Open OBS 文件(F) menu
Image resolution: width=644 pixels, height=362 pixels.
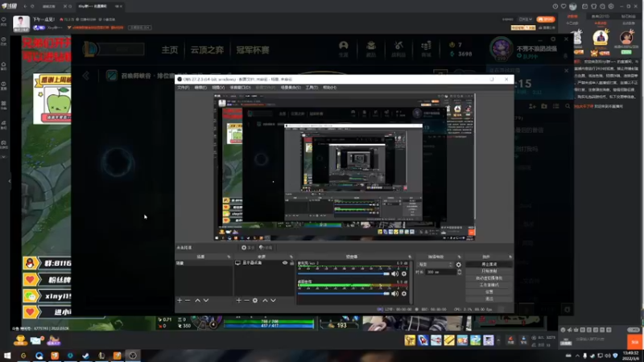[184, 88]
